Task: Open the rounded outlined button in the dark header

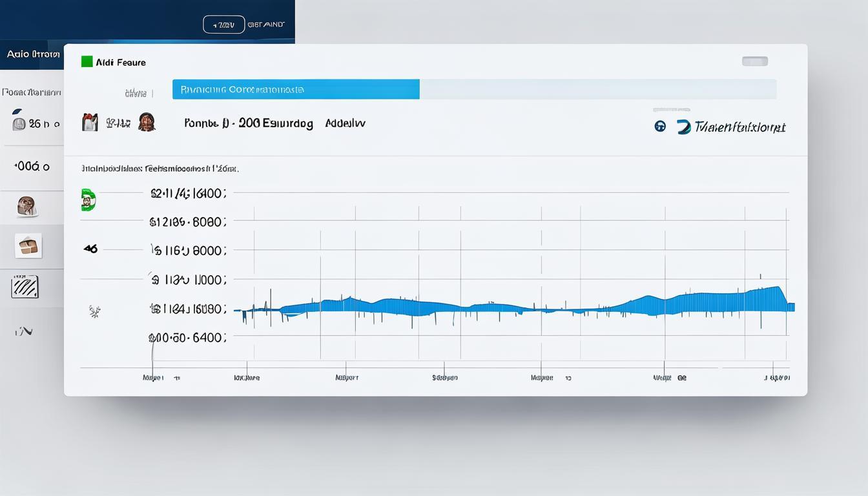Action: point(223,25)
